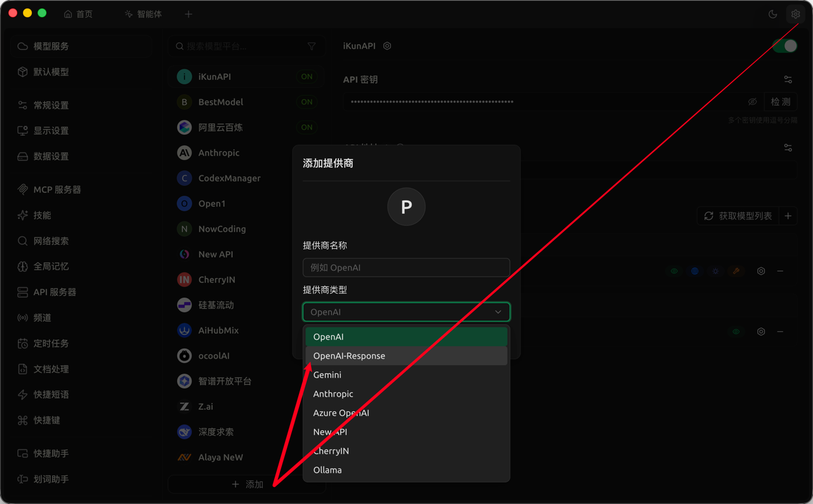Screen dimensions: 813x504
Task: Choose OpenAI-Response option
Action: [406, 356]
